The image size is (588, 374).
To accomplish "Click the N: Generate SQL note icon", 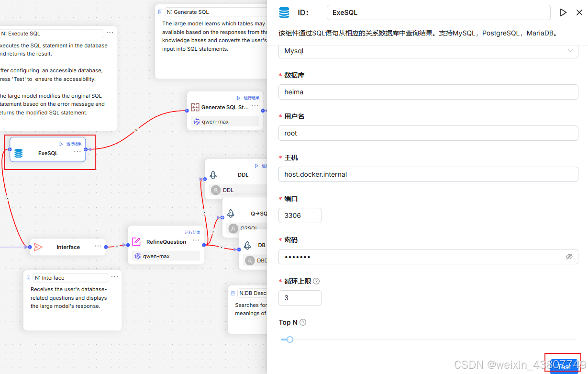I will 160,12.
